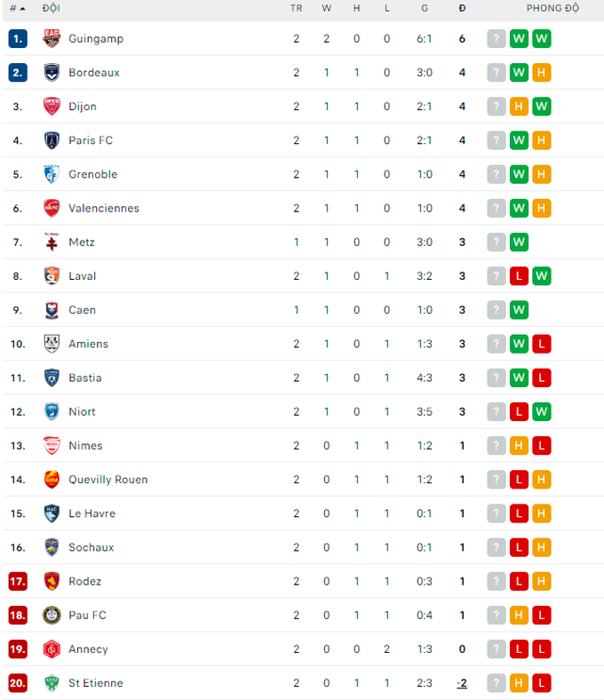Click the ĐỘI team column header
Image resolution: width=604 pixels, height=700 pixels.
[x=52, y=9]
